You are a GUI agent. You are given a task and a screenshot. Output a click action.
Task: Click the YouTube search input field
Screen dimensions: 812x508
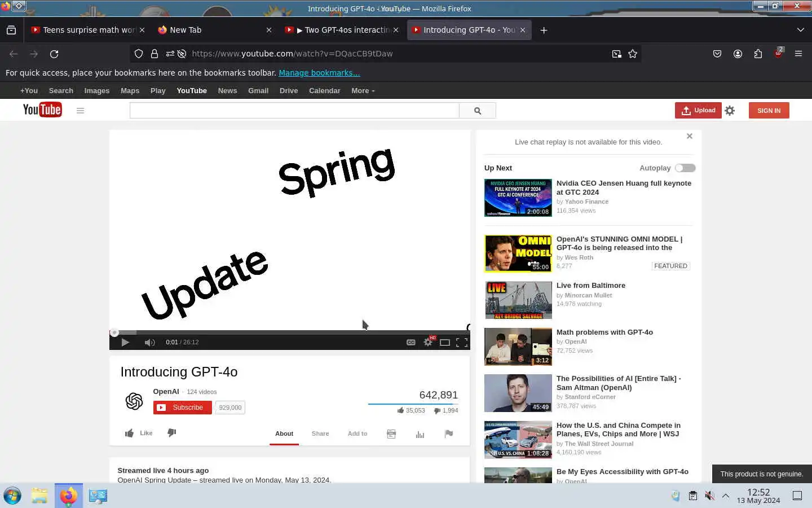tap(294, 111)
